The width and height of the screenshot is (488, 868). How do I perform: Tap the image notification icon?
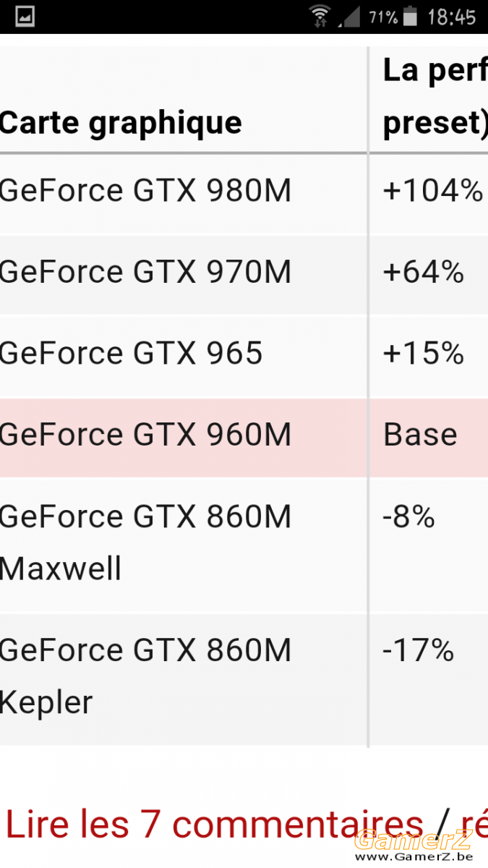pos(25,17)
